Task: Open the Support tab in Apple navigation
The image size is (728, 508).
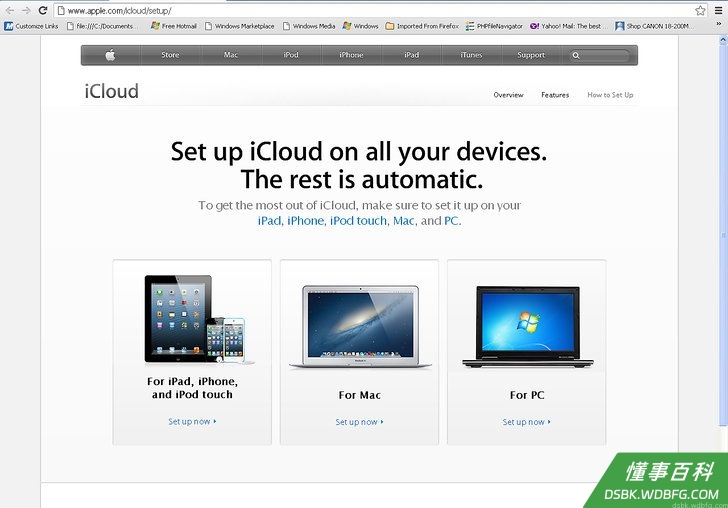Action: (x=531, y=55)
